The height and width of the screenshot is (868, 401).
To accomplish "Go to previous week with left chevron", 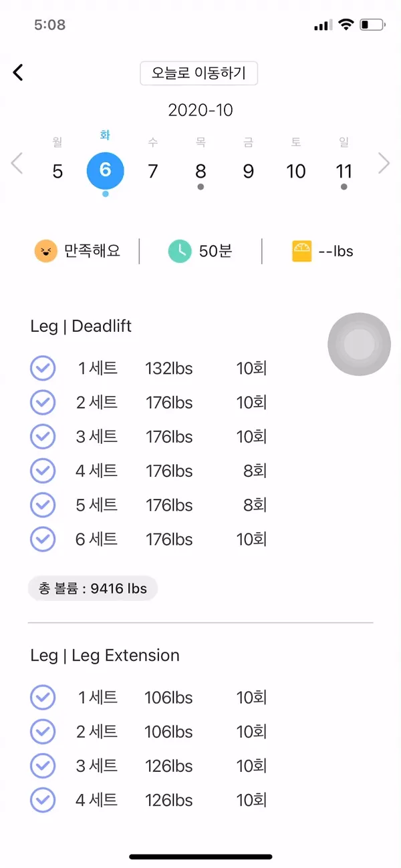I will (x=17, y=164).
